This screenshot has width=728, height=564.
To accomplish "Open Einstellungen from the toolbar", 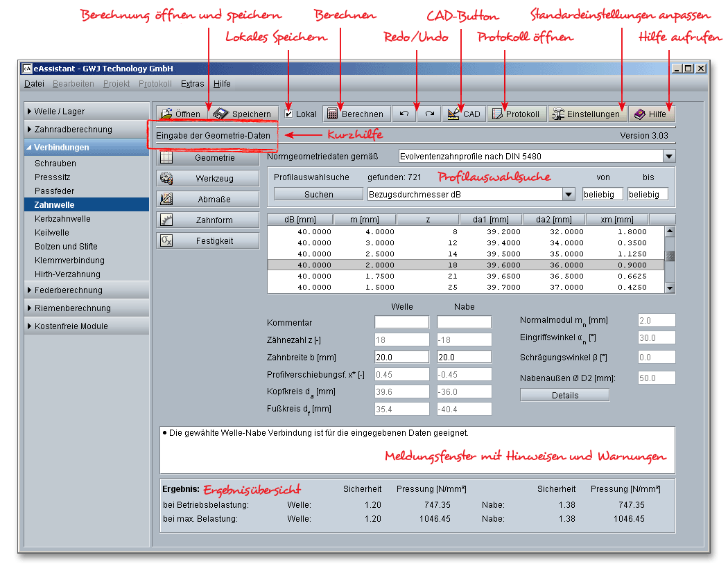I will [585, 114].
